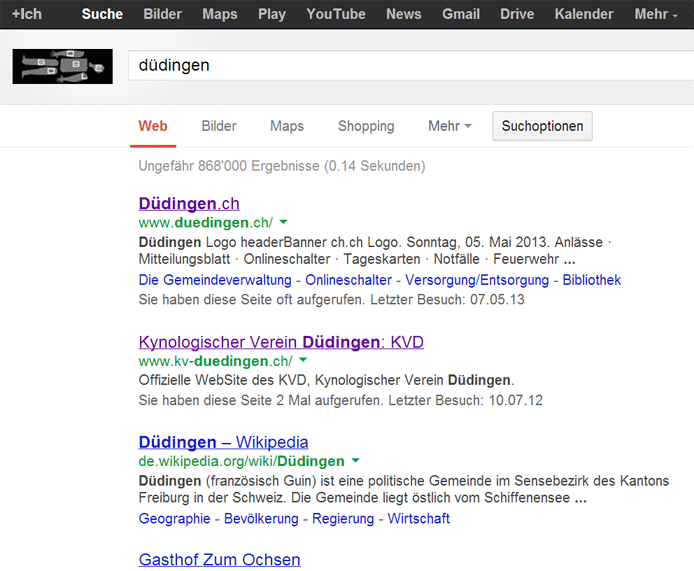Open the green arrow next to www.duedingen.ch

click(283, 222)
